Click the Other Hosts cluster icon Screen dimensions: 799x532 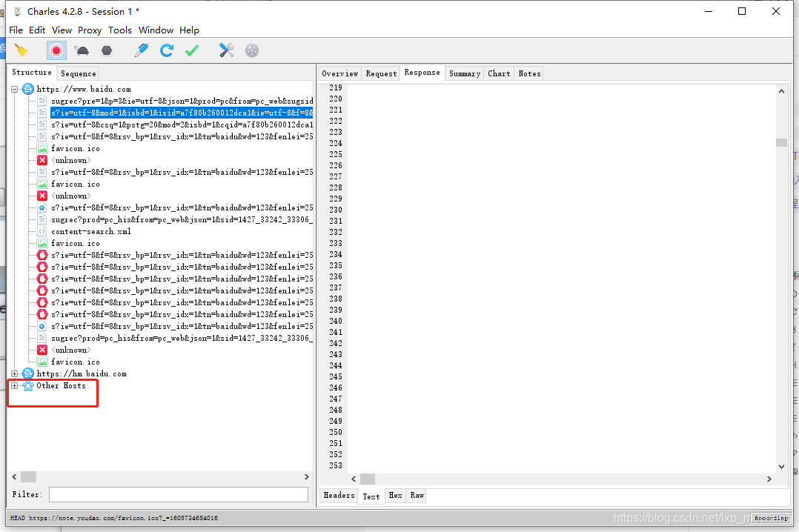pos(28,386)
